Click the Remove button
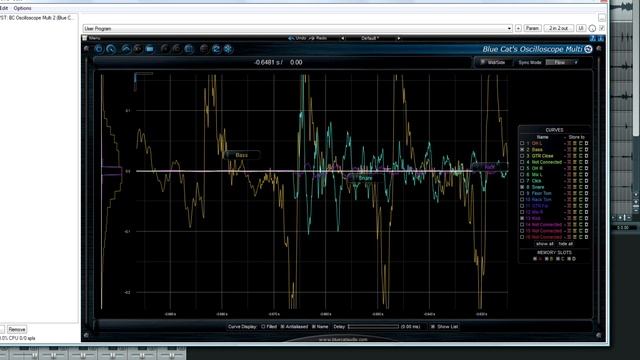Image resolution: width=640 pixels, height=360 pixels. point(17,329)
